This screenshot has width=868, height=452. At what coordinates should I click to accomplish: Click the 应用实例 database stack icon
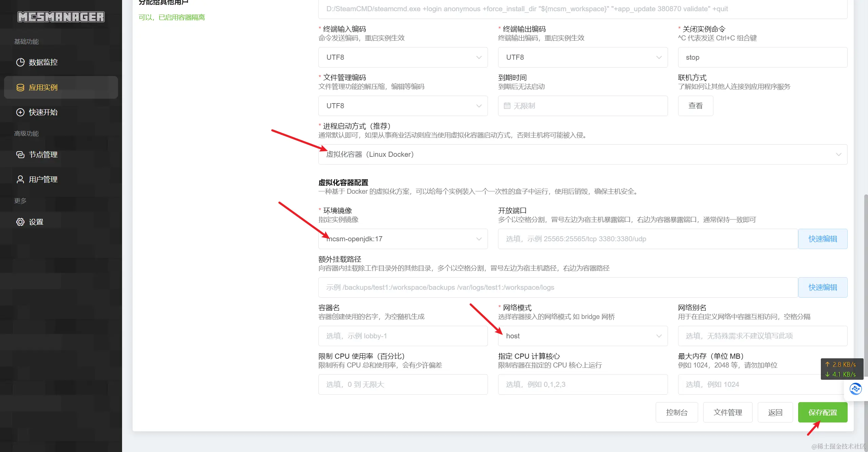coord(20,88)
